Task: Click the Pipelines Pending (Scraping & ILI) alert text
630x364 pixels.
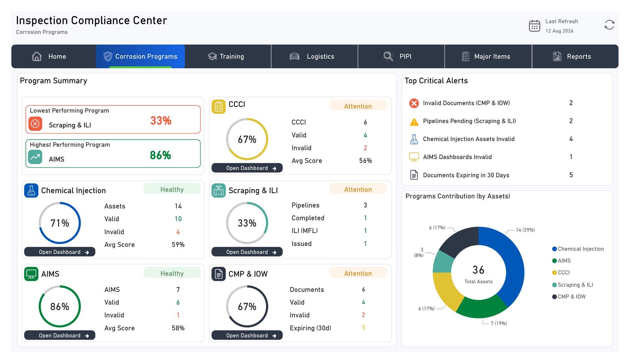Action: [x=469, y=121]
